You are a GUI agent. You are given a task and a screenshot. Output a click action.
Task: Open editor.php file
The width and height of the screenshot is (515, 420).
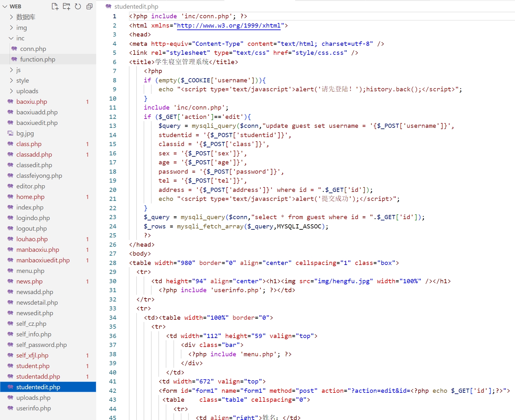click(48, 186)
